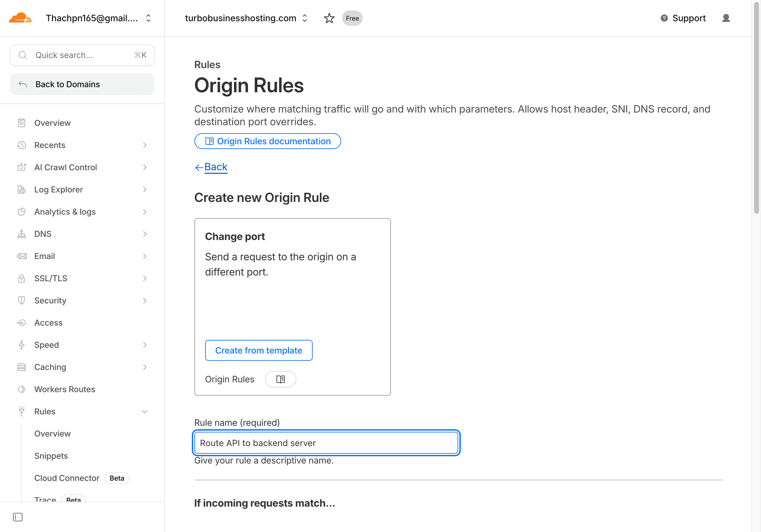
Task: Star turbobusinesshosting.com as a favorite
Action: tap(329, 18)
